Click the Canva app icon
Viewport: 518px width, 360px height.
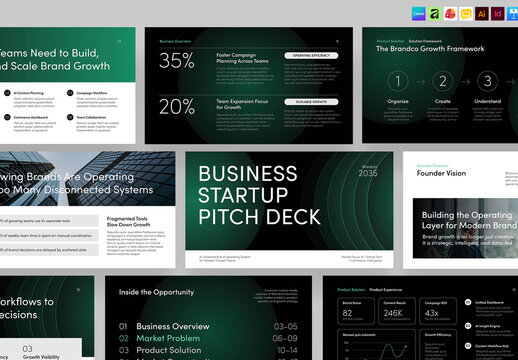418,14
